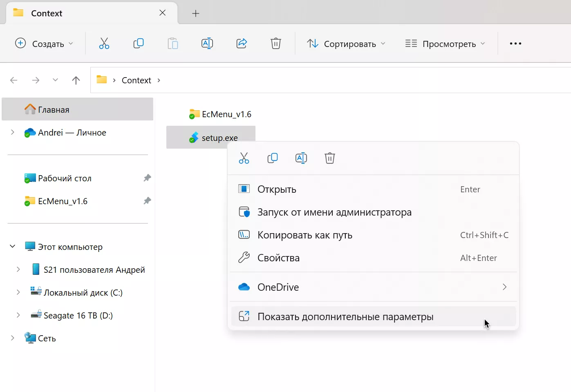Click the Delete trash icon in the context menu

(x=330, y=158)
